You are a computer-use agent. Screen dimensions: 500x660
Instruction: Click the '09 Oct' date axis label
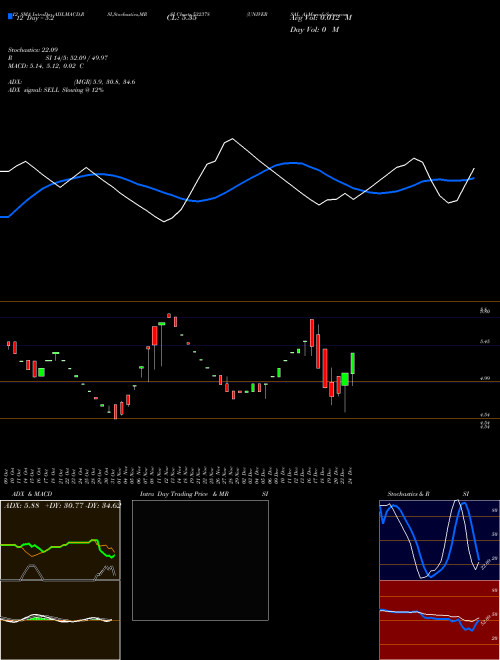coord(7,475)
